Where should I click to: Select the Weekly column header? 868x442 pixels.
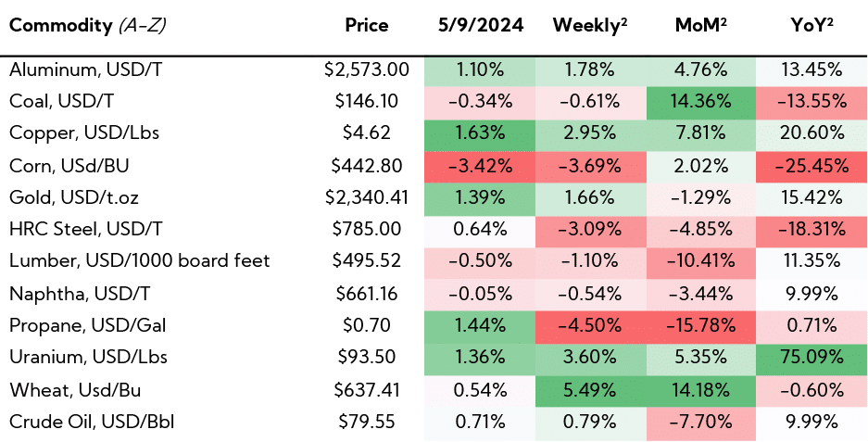coord(590,25)
